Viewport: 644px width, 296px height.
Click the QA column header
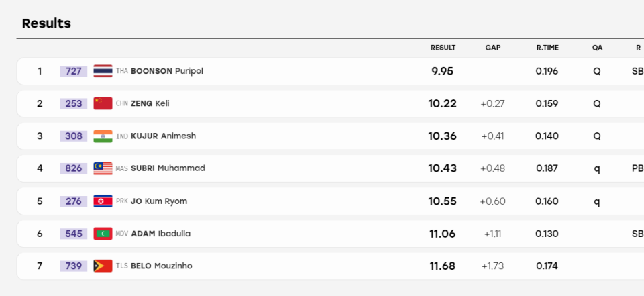point(597,48)
